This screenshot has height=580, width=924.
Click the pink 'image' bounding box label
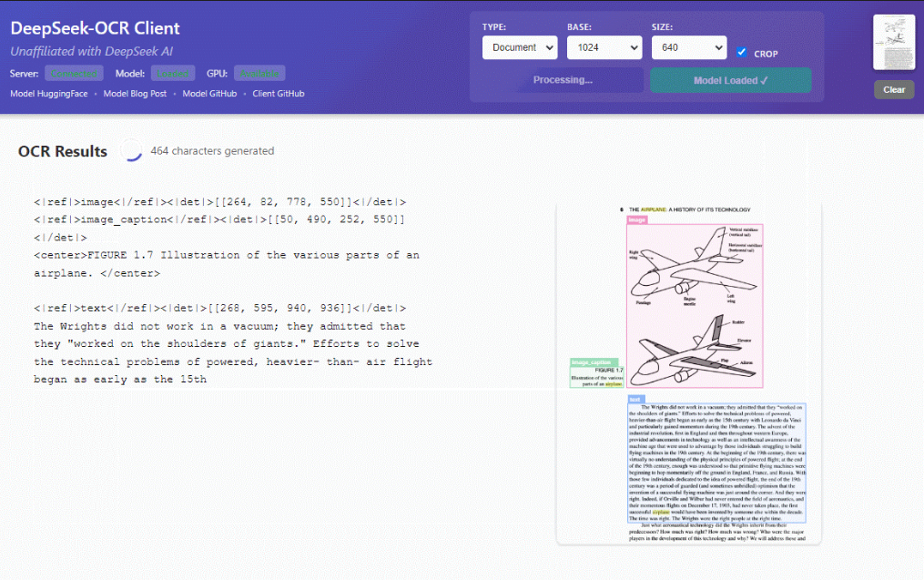(637, 219)
